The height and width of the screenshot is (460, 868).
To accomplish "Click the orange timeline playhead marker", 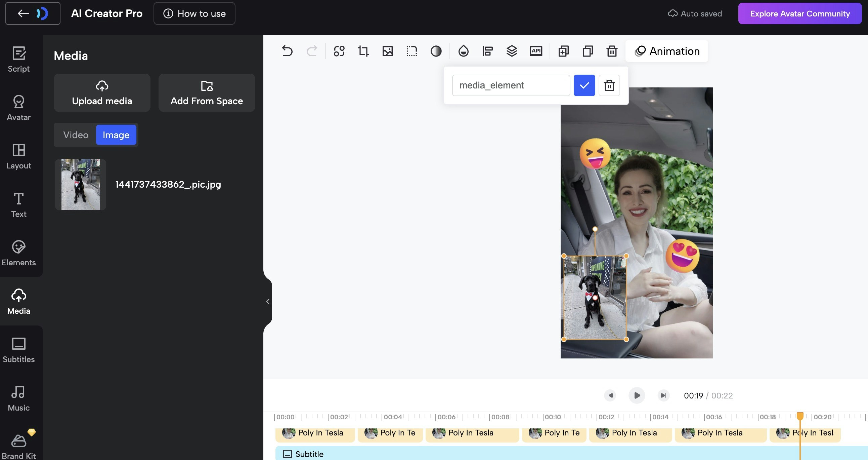I will pyautogui.click(x=799, y=416).
